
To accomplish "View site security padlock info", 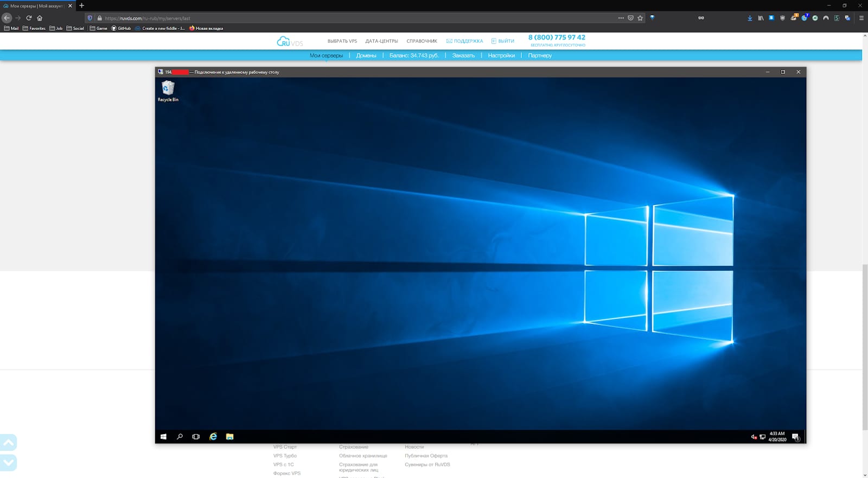I will 99,18.
